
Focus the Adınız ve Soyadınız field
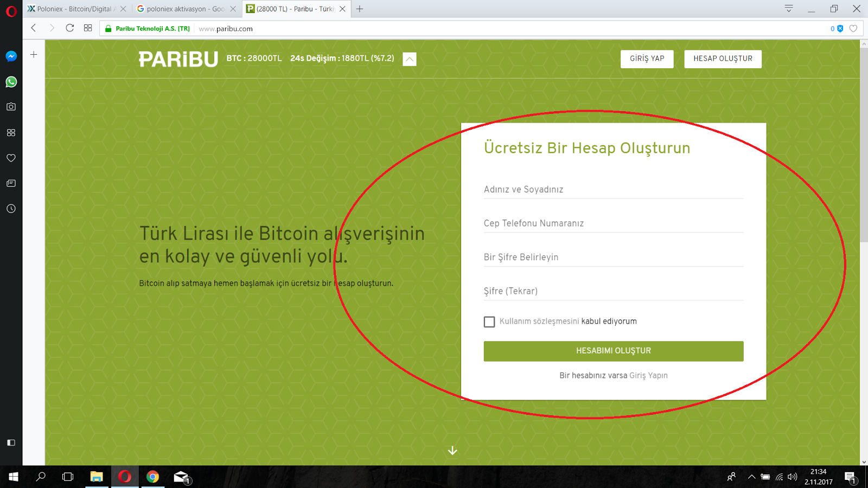(614, 190)
